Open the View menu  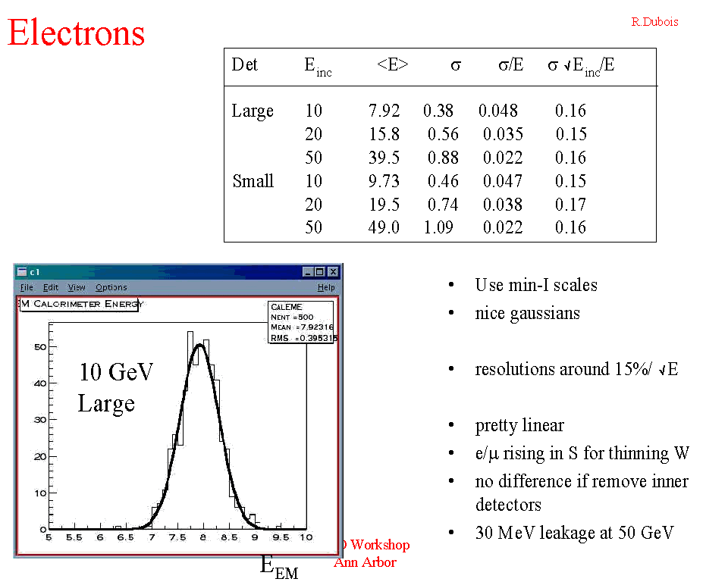(77, 287)
